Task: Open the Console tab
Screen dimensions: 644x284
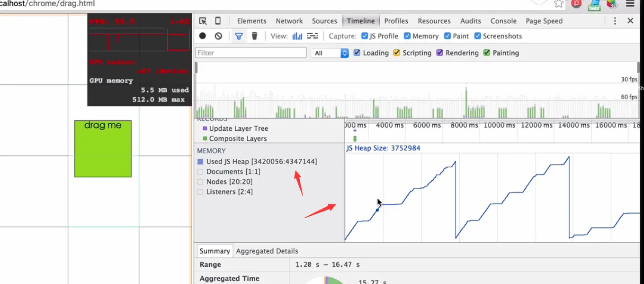Action: coord(503,21)
